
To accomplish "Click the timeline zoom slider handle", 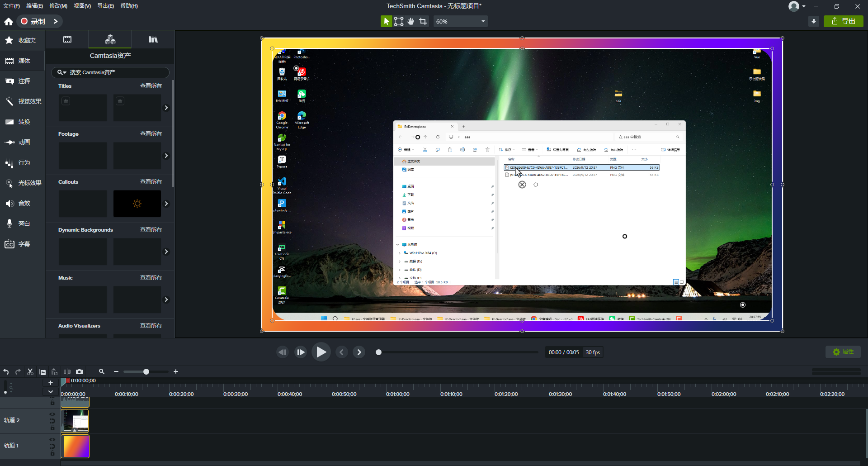I will click(146, 372).
